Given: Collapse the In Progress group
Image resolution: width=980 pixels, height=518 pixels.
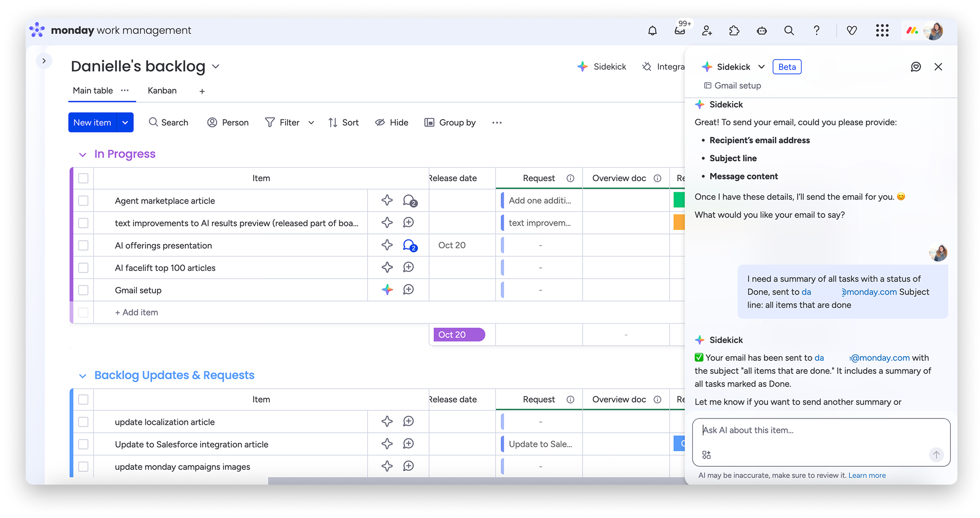Looking at the screenshot, I should (83, 154).
